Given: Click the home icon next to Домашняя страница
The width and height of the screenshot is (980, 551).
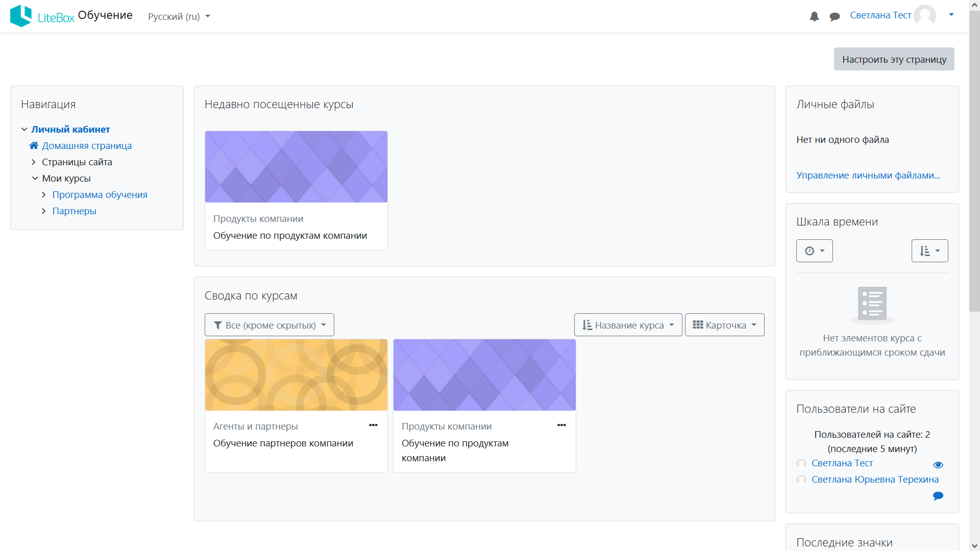Looking at the screenshot, I should 34,146.
